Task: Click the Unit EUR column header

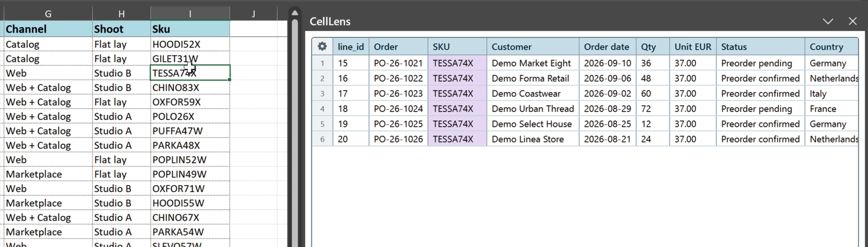Action: [693, 47]
